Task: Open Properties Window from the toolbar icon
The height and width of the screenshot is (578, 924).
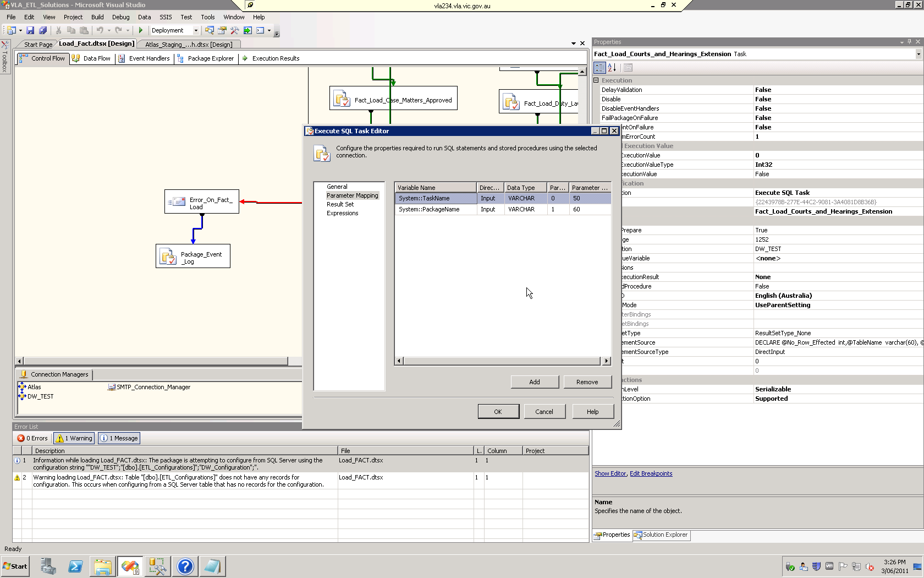Action: 222,30
